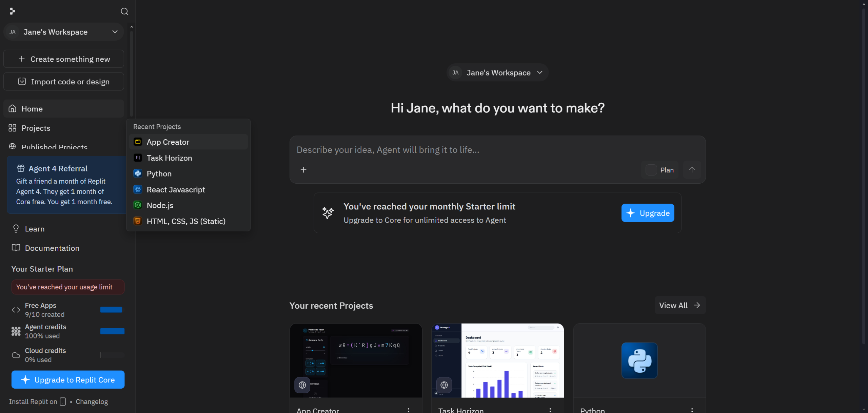Open Projects in the sidebar

36,128
